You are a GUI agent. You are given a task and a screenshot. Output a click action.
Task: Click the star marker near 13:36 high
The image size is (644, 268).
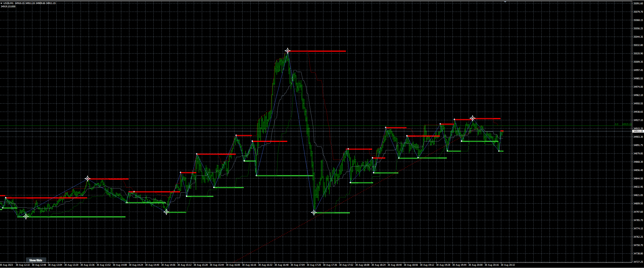87,179
